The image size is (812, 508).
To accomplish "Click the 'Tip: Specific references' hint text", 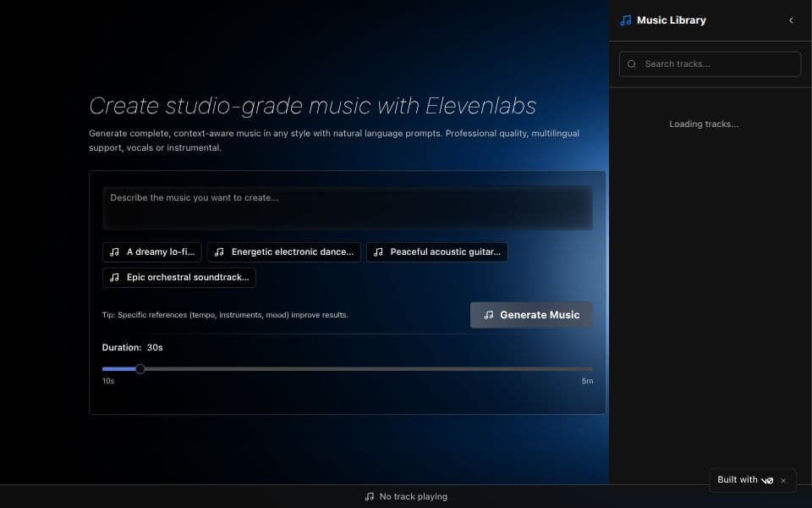I will (x=225, y=315).
